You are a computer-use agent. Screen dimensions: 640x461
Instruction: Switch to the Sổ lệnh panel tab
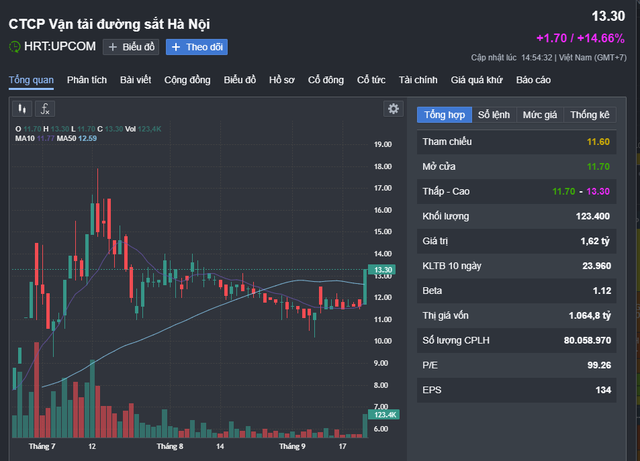tap(494, 115)
